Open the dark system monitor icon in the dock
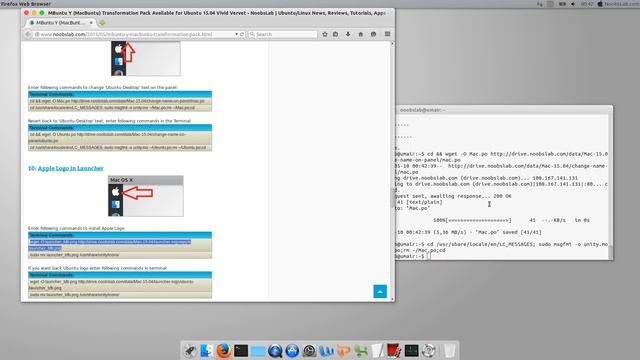The image size is (640, 360). [411, 351]
